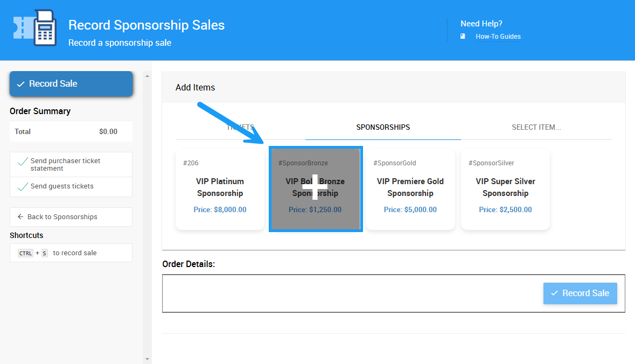Go Back to Sponsorships

(62, 217)
